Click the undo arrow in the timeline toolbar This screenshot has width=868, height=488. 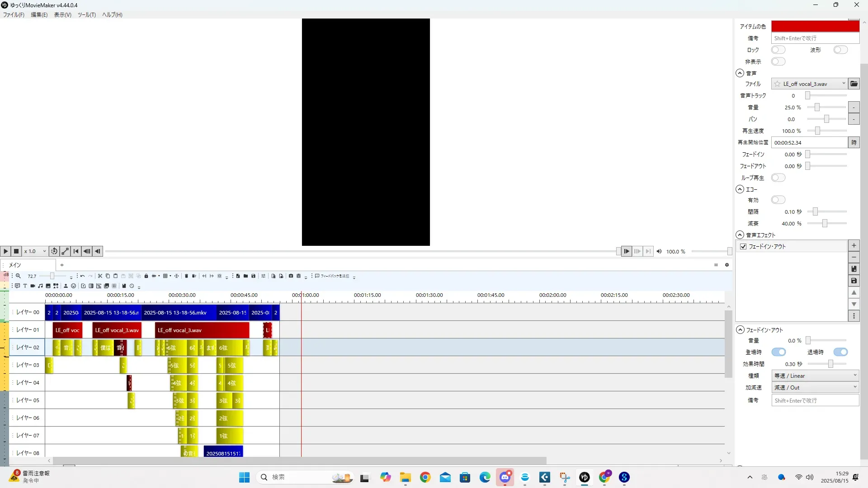(x=82, y=276)
